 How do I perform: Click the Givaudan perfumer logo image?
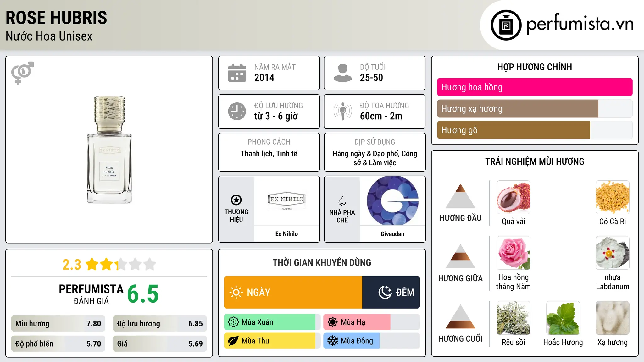click(x=392, y=200)
